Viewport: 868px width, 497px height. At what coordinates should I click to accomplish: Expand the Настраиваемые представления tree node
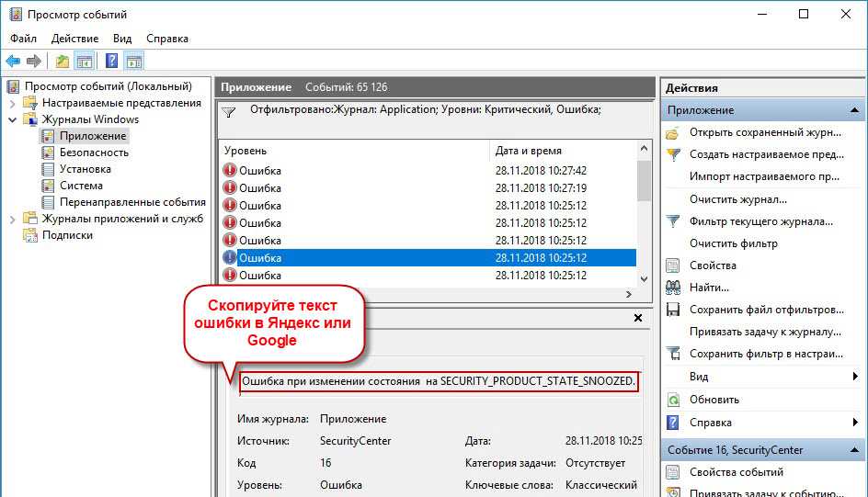pos(12,103)
